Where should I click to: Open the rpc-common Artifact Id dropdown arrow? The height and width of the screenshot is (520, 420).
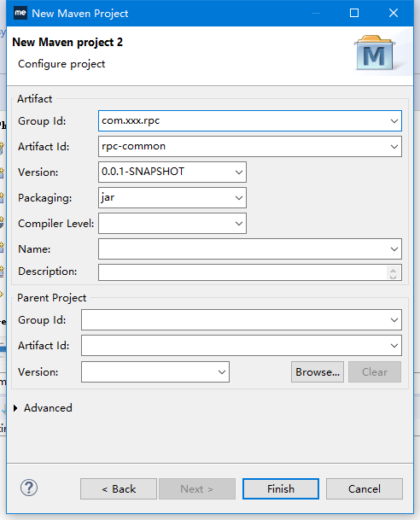(394, 147)
